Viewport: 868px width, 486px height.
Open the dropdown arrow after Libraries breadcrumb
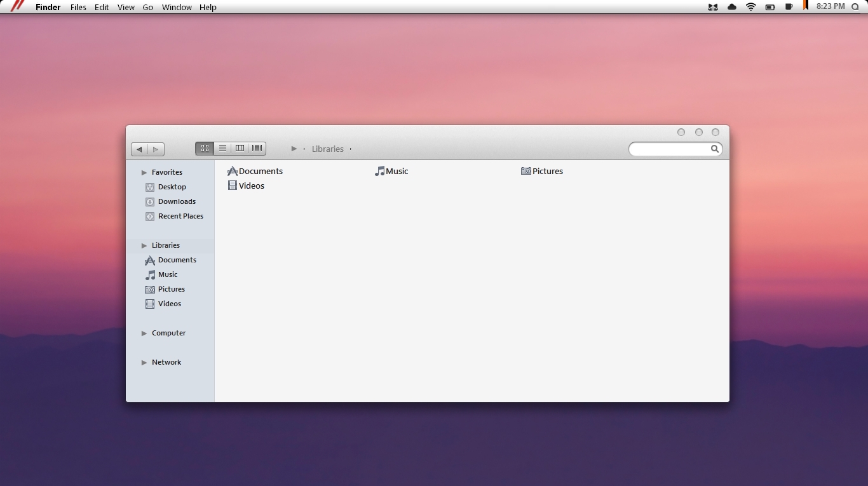click(x=351, y=149)
